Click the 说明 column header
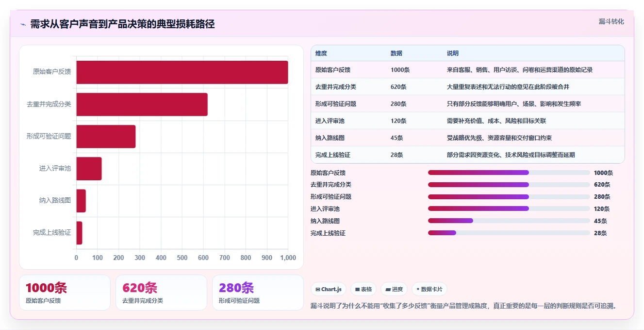This screenshot has height=330, width=644. click(x=453, y=53)
